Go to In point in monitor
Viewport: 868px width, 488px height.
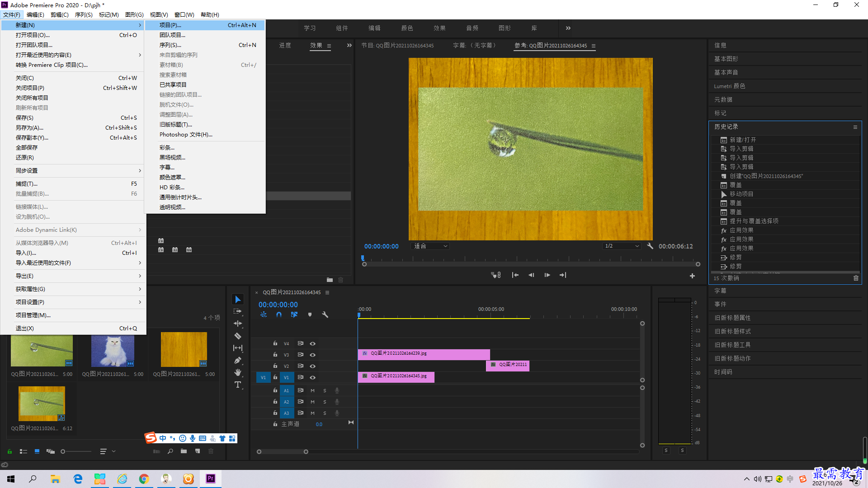515,275
